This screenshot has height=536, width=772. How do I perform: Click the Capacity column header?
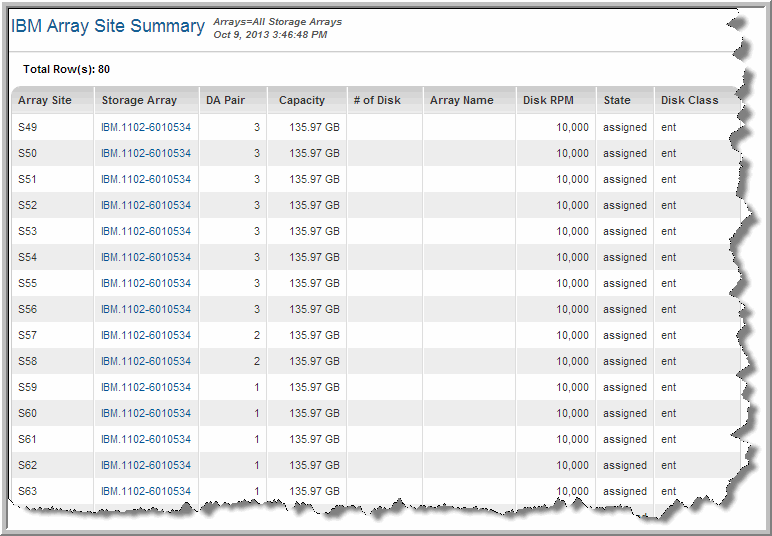coord(302,100)
